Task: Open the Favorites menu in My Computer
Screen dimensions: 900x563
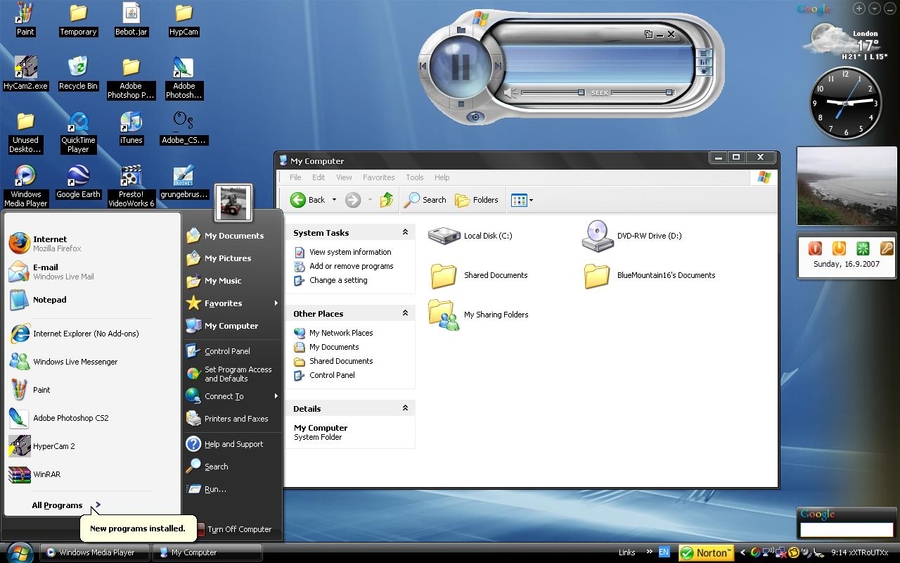Action: point(378,177)
